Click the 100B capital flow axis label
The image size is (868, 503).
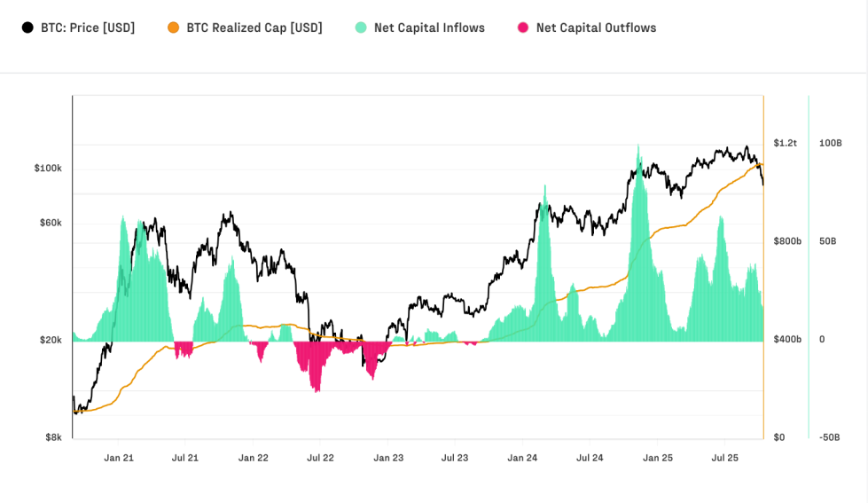point(831,143)
